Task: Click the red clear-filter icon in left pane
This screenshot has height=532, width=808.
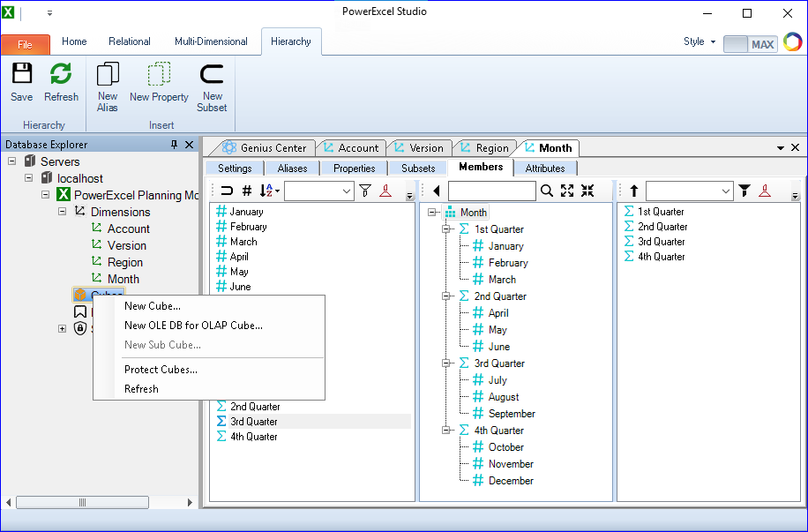Action: 385,191
